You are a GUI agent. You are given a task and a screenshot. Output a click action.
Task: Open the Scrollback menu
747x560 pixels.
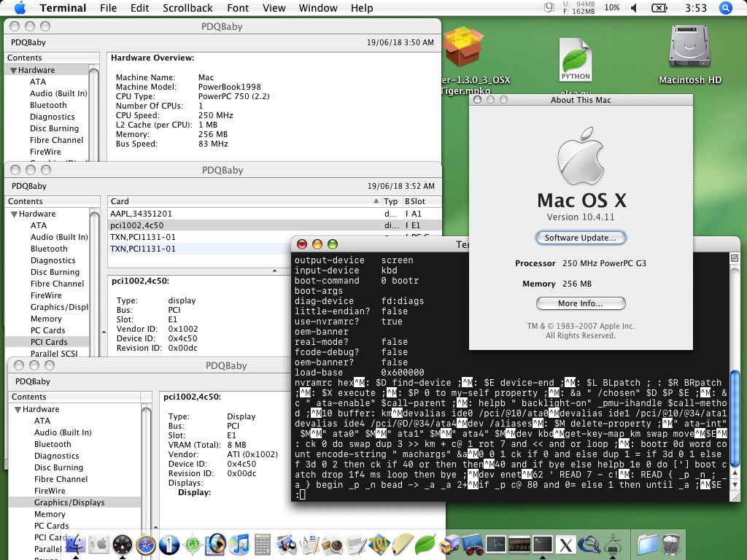[x=187, y=8]
